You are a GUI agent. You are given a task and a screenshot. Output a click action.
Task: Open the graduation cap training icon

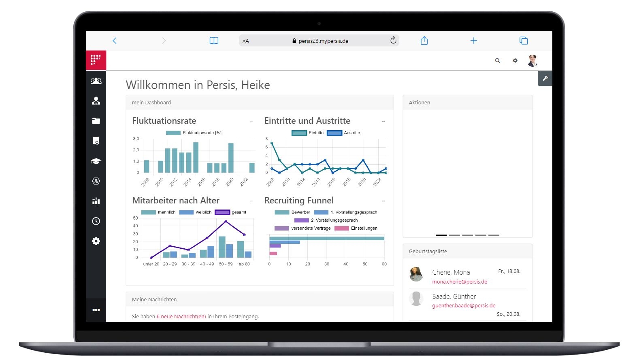pos(96,161)
